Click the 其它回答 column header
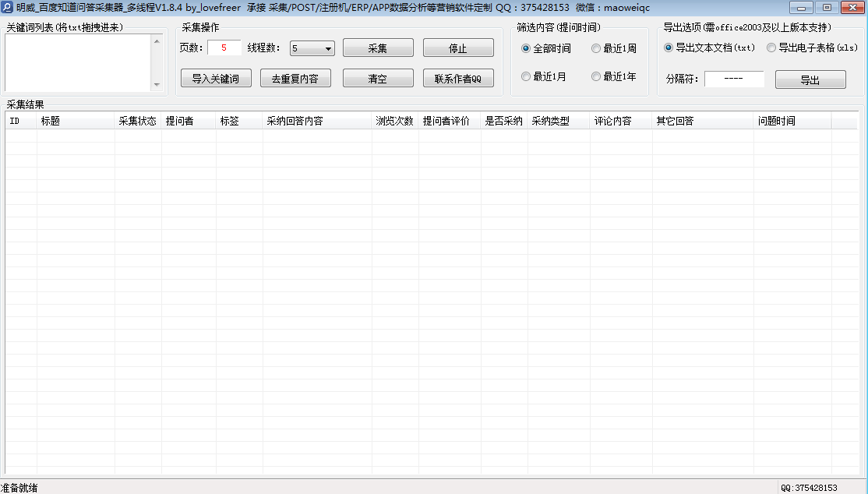Screen dimensions: 868x494 click(x=703, y=121)
